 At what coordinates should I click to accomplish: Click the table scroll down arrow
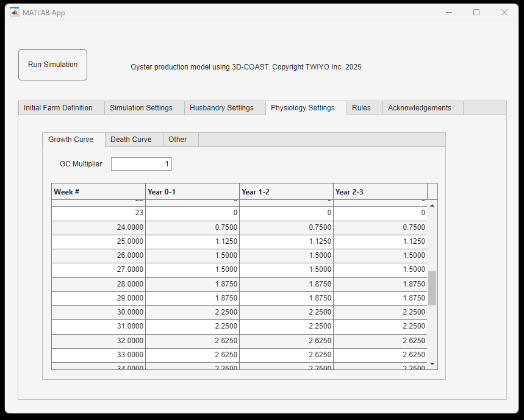pos(432,364)
